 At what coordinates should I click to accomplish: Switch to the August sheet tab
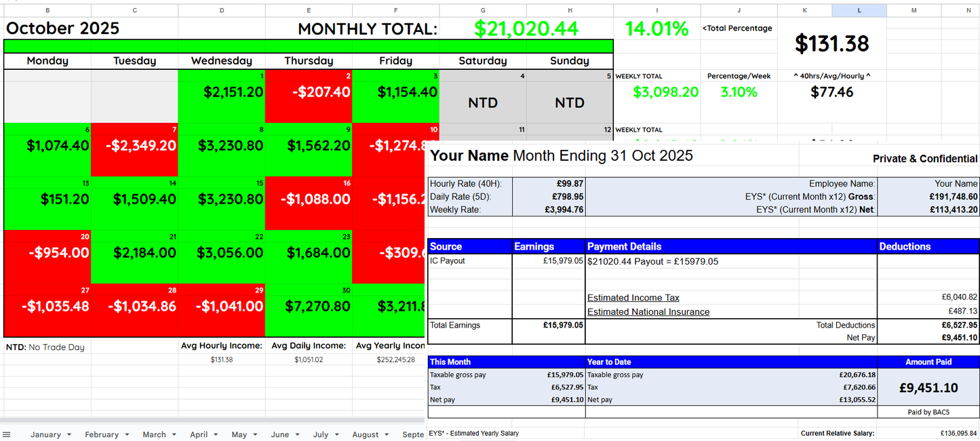click(x=366, y=434)
